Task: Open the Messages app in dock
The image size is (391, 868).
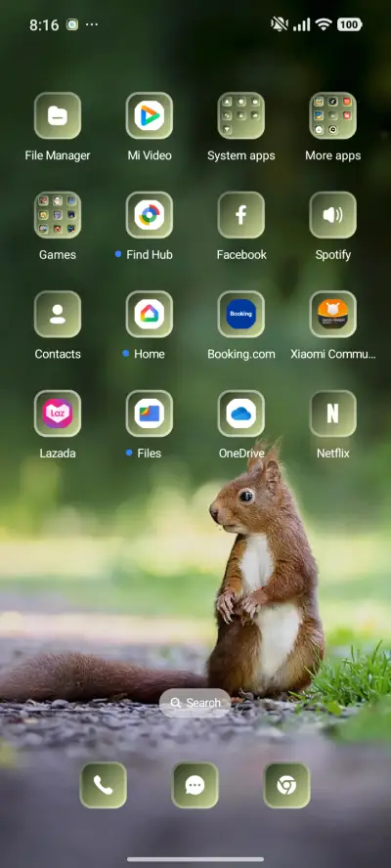Action: click(x=195, y=785)
